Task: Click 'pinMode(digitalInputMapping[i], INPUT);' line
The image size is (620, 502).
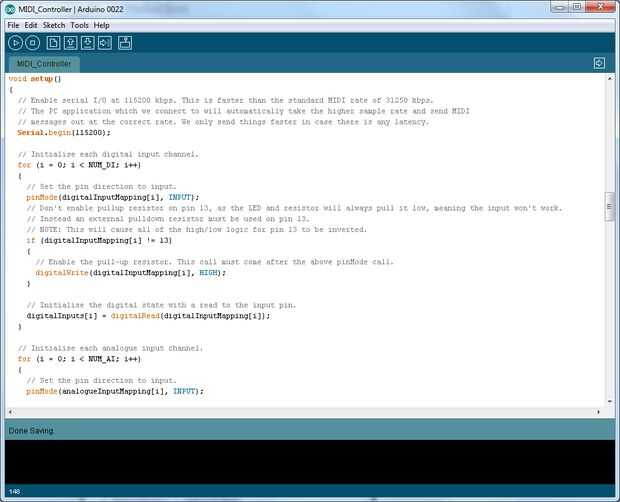Action: (x=113, y=197)
